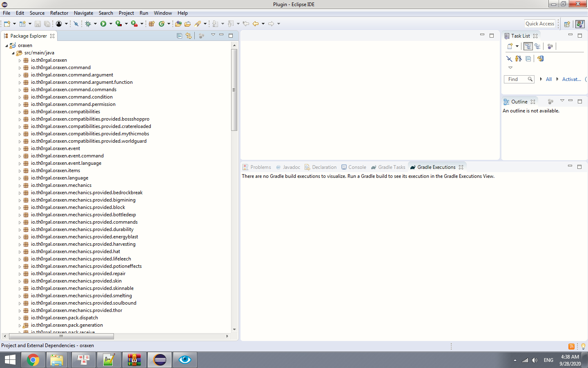
Task: Toggle Hide Completed Tasks in Task List
Action: point(509,58)
